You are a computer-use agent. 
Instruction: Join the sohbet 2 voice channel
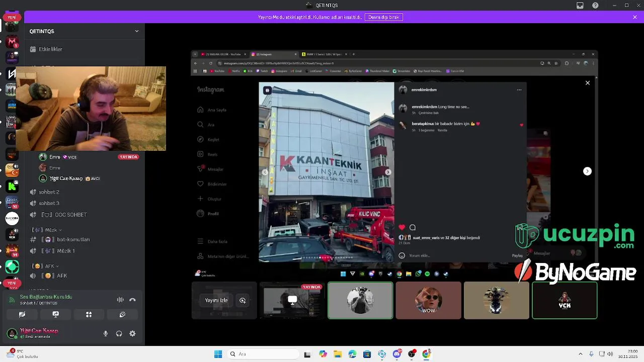[49, 192]
